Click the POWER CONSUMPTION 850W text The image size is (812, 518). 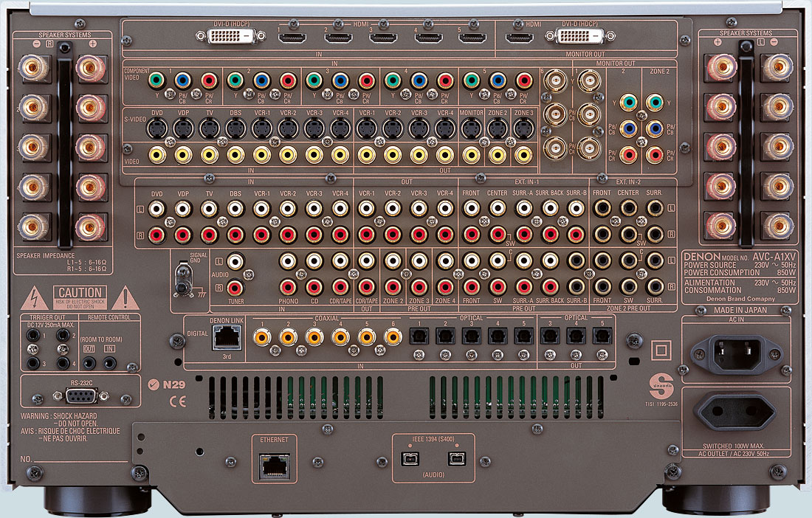[740, 273]
